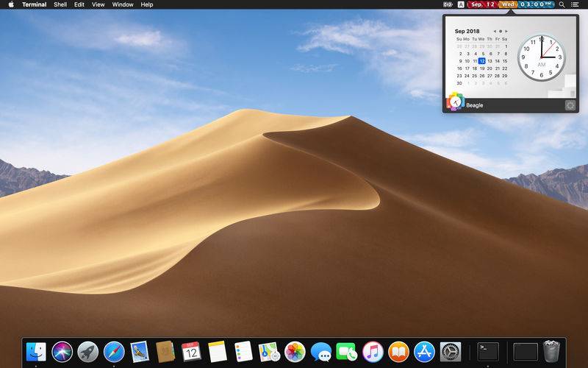Screen dimensions: 588x368
Task: Open Notification Center from menu bar
Action: 576,4
